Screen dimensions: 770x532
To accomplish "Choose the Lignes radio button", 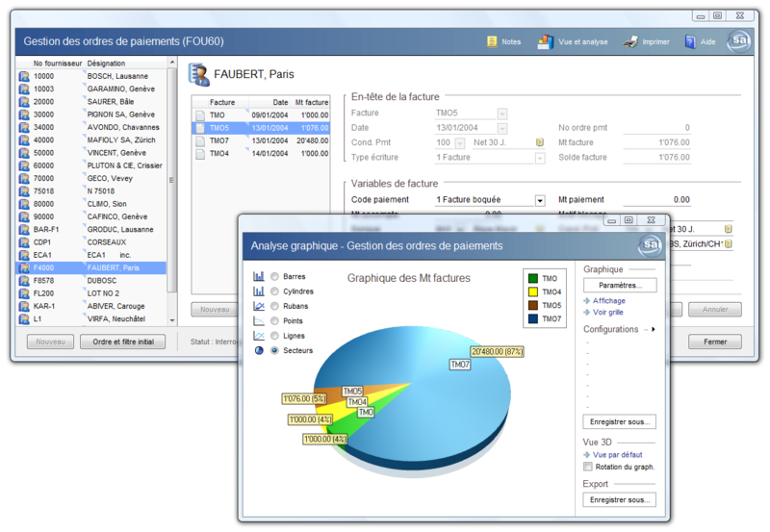I will click(x=275, y=336).
